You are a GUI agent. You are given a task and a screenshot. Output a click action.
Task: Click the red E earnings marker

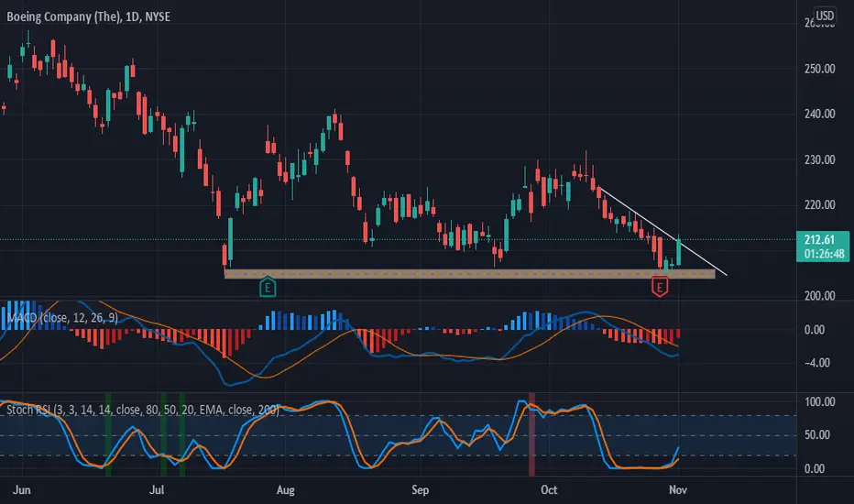pos(660,287)
